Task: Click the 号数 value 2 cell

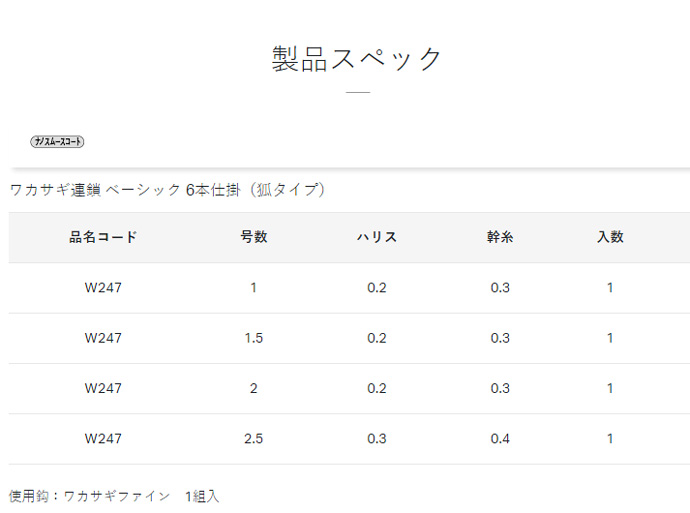Action: pyautogui.click(x=253, y=388)
